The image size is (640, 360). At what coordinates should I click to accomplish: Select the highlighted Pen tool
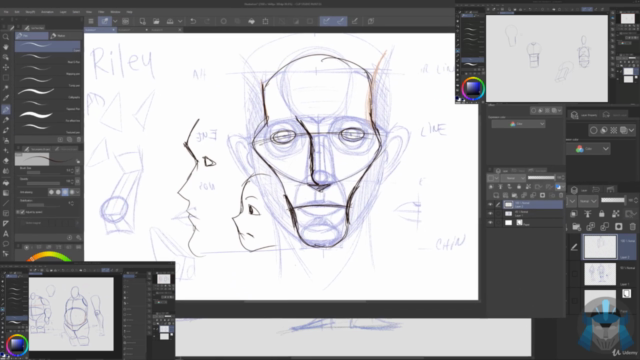[x=6, y=109]
